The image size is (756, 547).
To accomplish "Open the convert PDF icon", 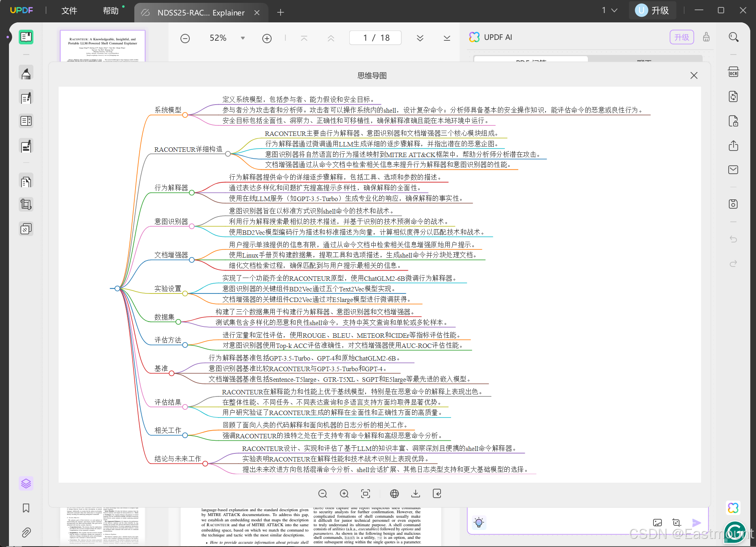I will [734, 96].
